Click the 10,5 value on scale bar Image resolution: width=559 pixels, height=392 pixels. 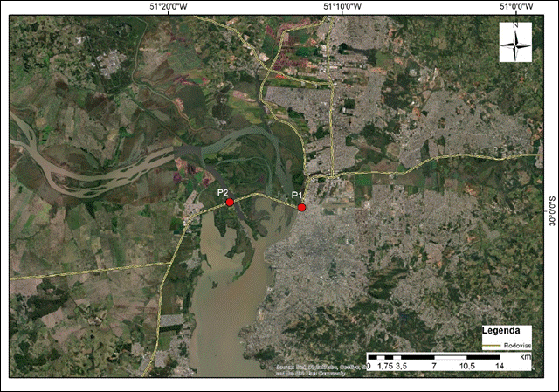[466, 367]
